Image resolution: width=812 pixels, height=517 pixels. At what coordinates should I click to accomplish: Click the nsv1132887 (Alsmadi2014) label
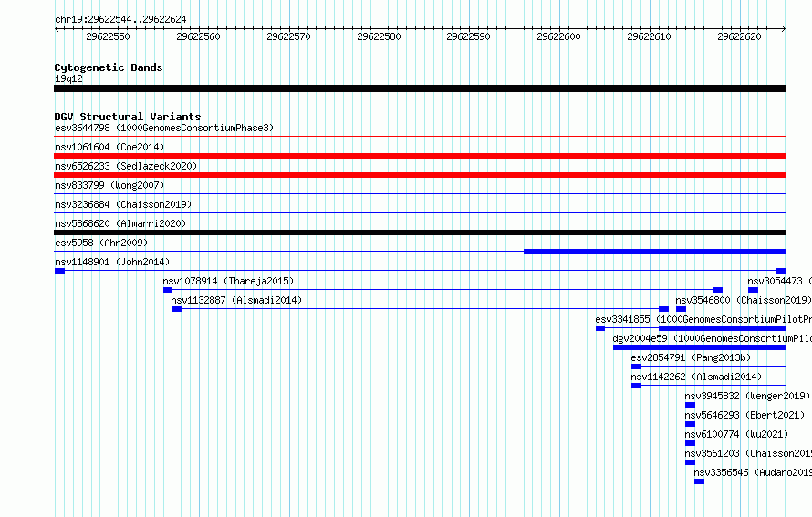tap(236, 300)
